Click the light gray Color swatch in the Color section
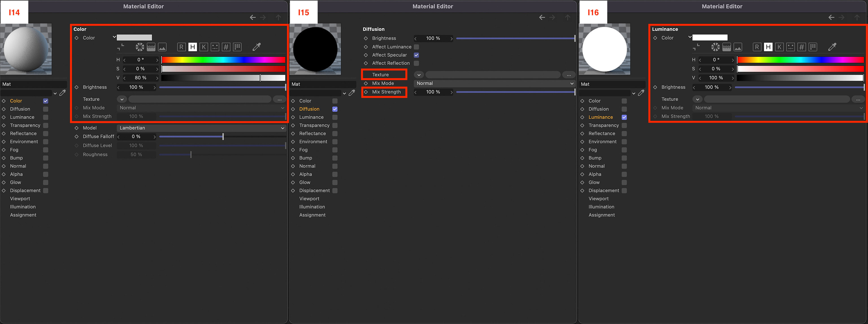This screenshot has width=868, height=324. [134, 37]
